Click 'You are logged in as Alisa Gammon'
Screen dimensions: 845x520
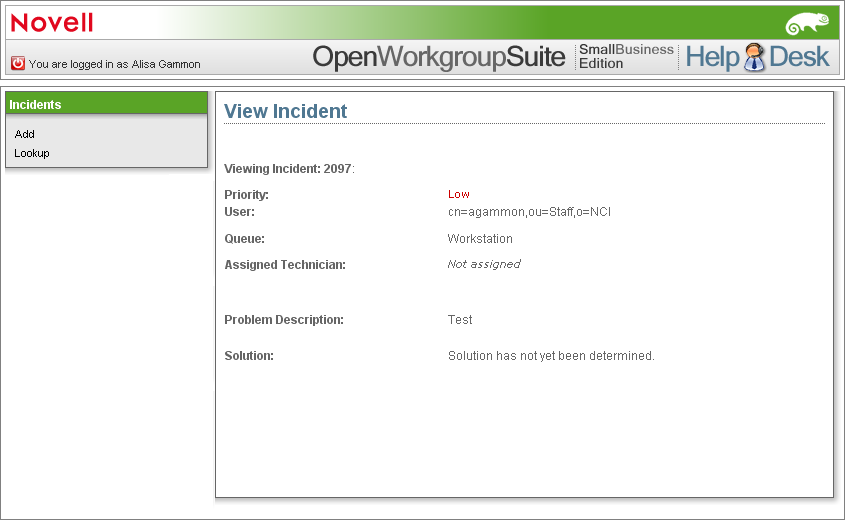coord(114,64)
